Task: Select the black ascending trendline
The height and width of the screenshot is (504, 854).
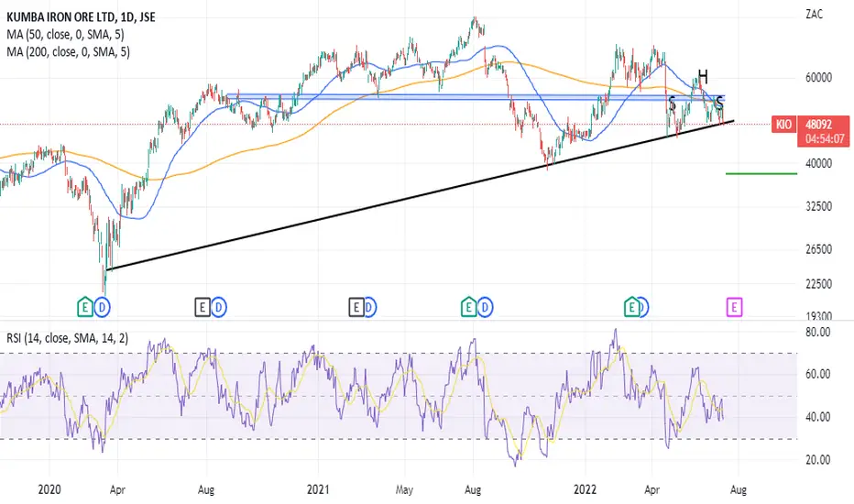Action: pos(421,195)
